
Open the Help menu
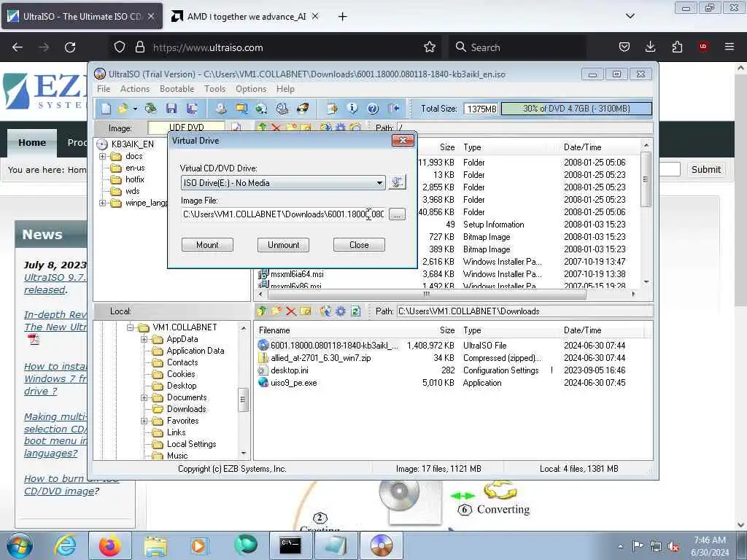tap(285, 89)
